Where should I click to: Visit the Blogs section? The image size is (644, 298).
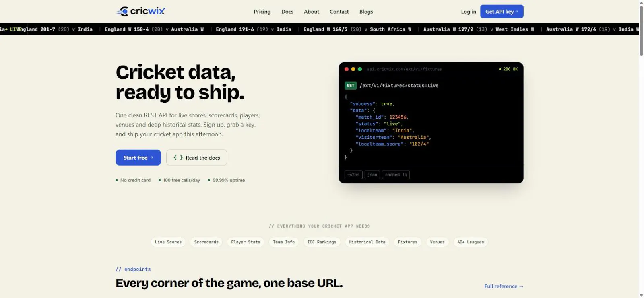pos(366,12)
